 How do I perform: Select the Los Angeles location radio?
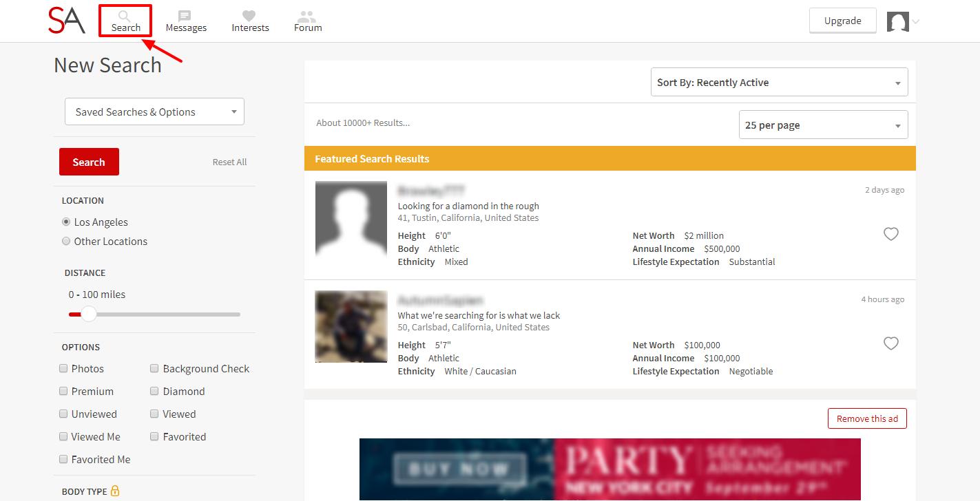coord(66,222)
